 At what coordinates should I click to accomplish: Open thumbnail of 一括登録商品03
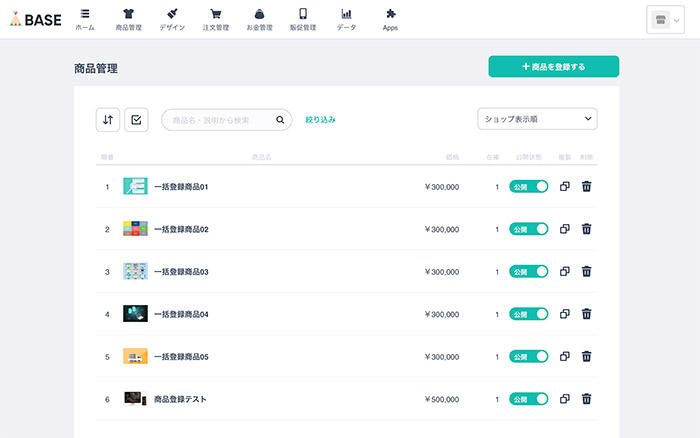pyautogui.click(x=135, y=271)
